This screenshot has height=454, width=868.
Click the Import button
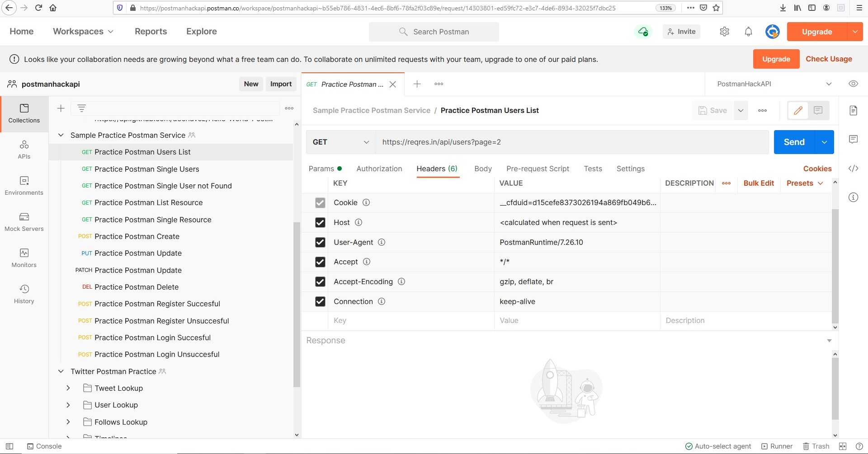pos(281,84)
